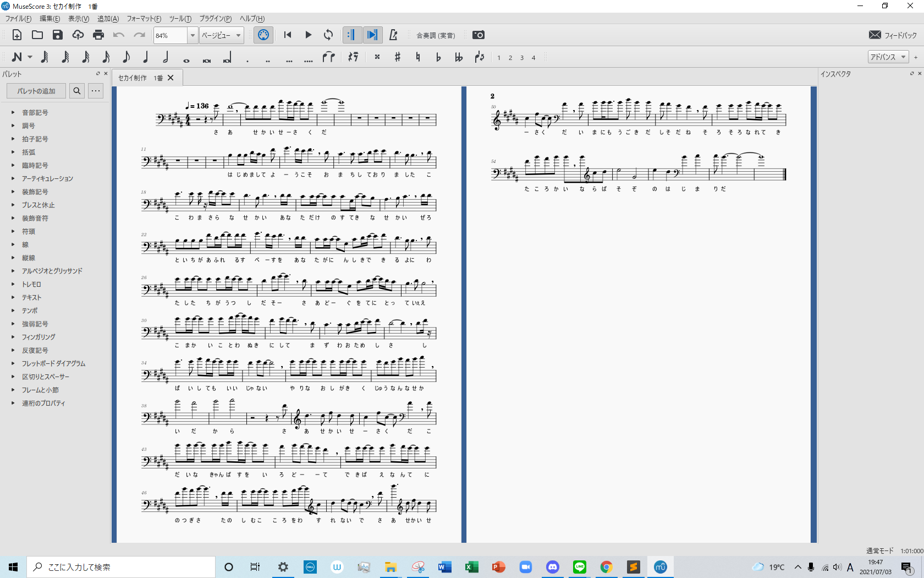Capture image with camera icon
Screen dimensions: 924x578
pos(479,35)
